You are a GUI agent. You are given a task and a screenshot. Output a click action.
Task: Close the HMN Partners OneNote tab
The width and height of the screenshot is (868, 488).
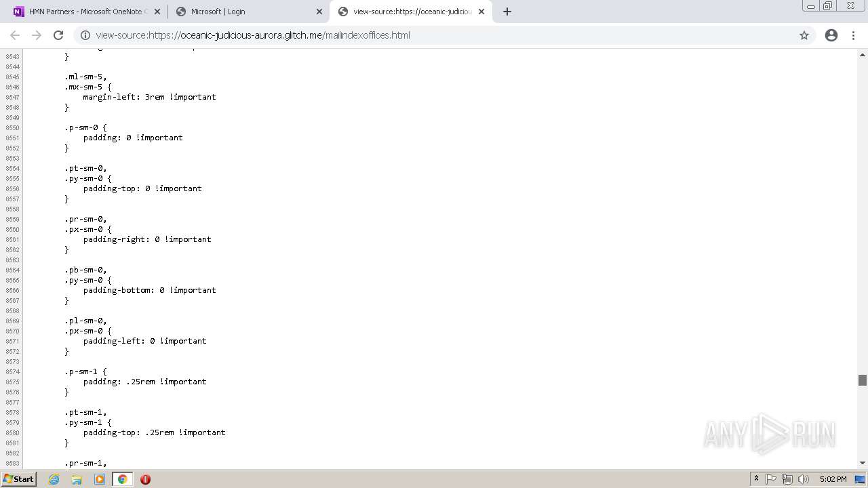(157, 12)
